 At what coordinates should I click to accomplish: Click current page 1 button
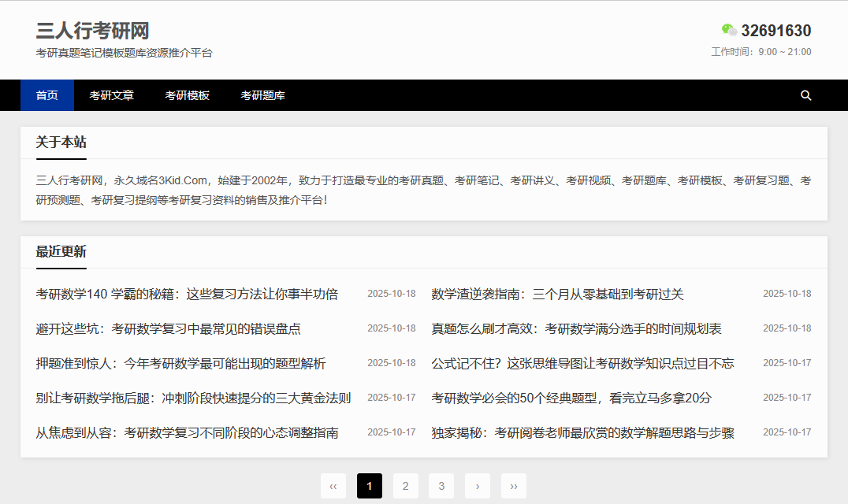click(369, 486)
